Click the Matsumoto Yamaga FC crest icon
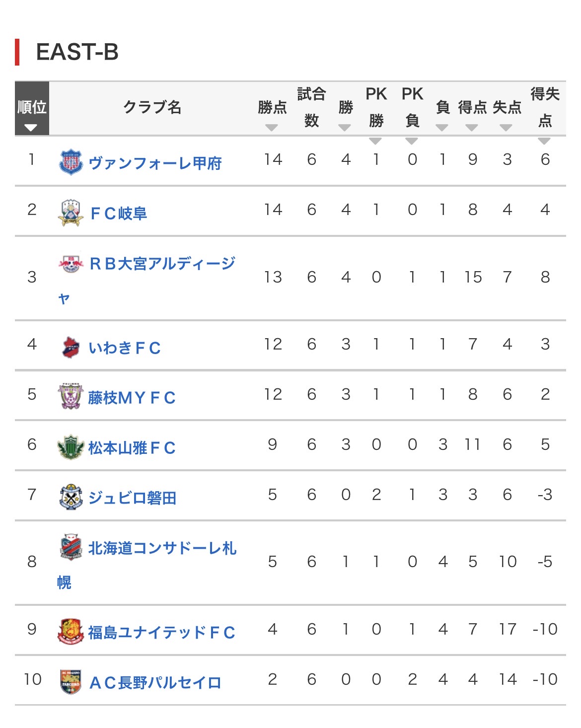The image size is (581, 728). point(71,447)
